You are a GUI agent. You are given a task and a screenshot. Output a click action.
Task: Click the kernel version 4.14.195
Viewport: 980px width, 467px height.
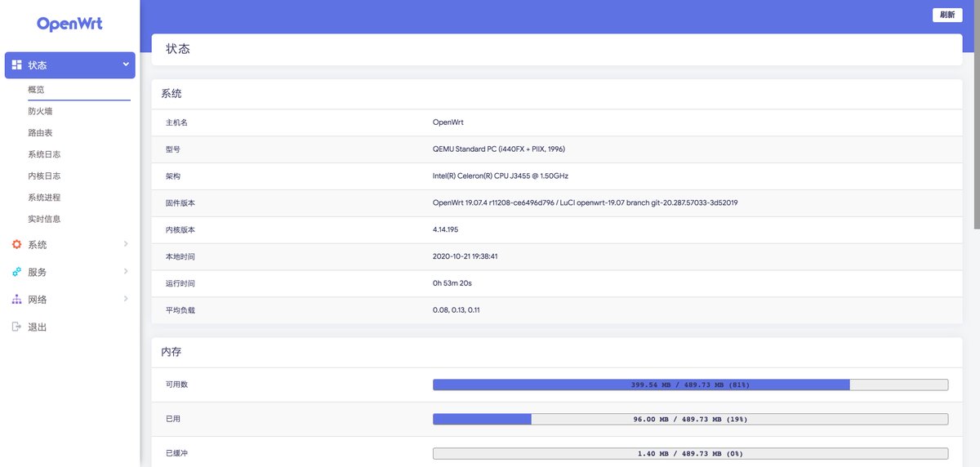click(x=446, y=230)
